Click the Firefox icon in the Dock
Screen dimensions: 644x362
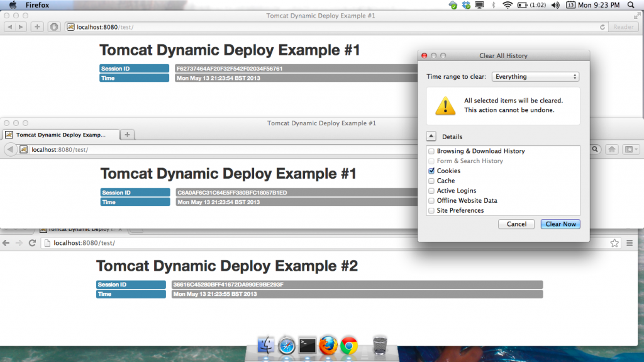[x=328, y=346]
